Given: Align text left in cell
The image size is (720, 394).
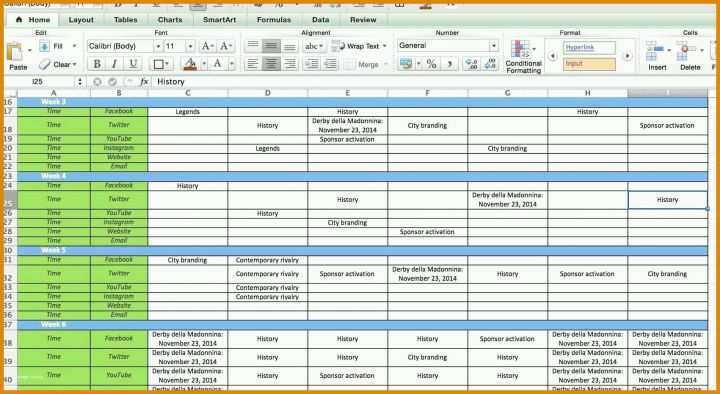Looking at the screenshot, I should pyautogui.click(x=253, y=64).
